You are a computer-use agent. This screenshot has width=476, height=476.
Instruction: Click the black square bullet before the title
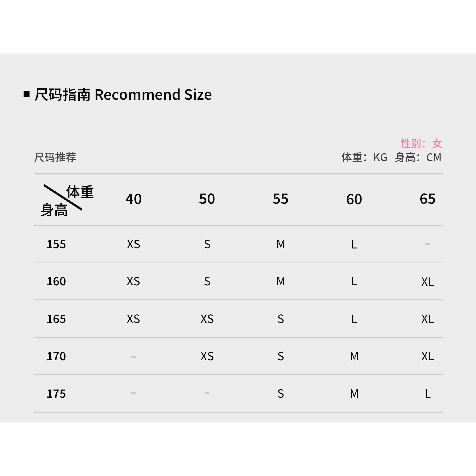click(x=27, y=94)
